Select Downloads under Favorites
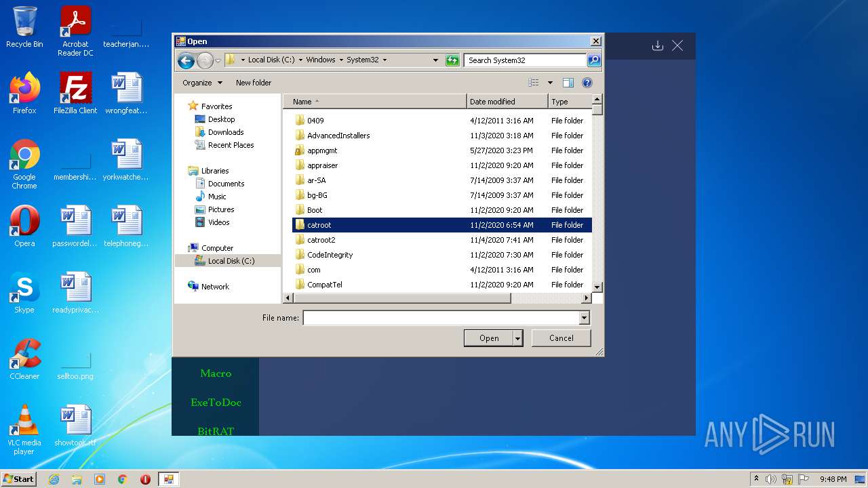This screenshot has height=488, width=868. (226, 132)
